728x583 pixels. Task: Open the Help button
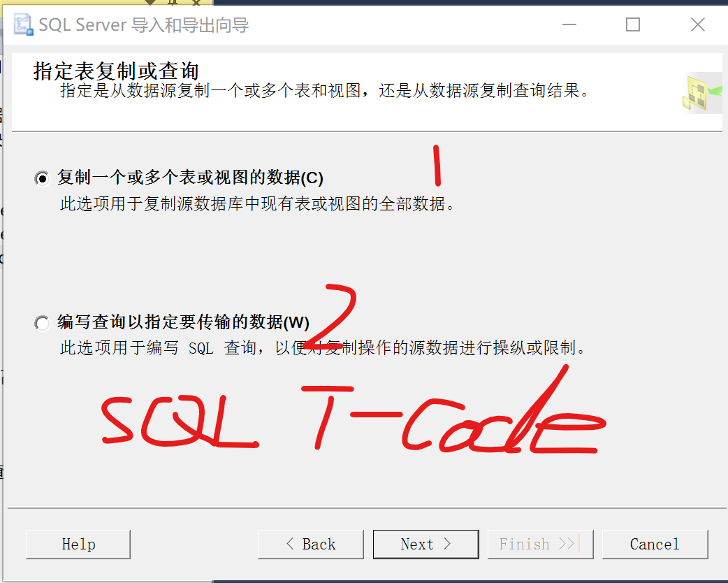pos(78,544)
